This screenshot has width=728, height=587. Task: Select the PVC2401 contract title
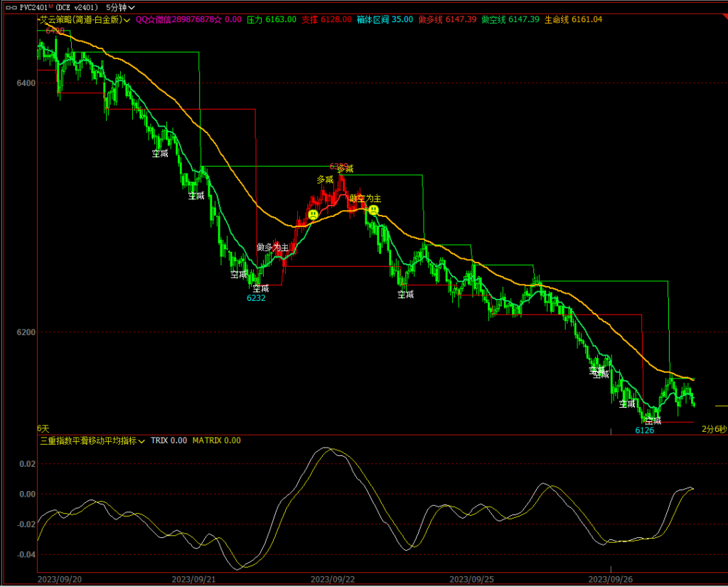(35, 7)
